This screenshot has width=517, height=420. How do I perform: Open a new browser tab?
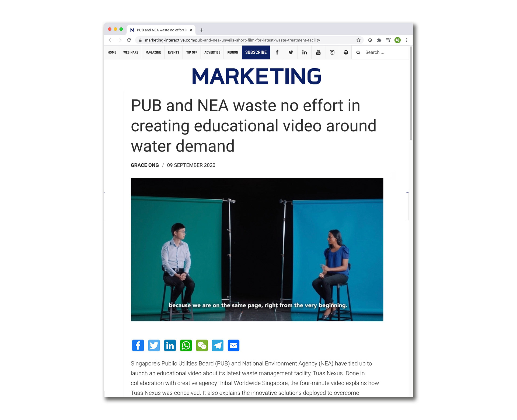click(202, 30)
